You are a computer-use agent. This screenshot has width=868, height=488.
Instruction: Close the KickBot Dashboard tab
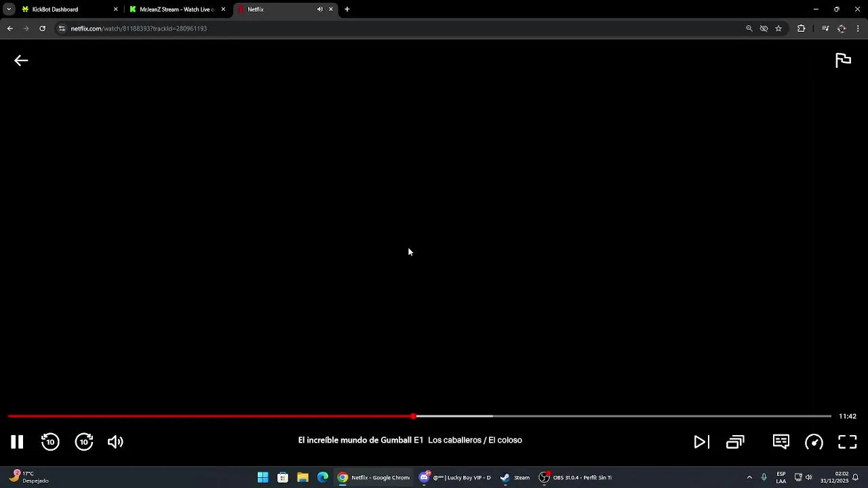(x=115, y=9)
